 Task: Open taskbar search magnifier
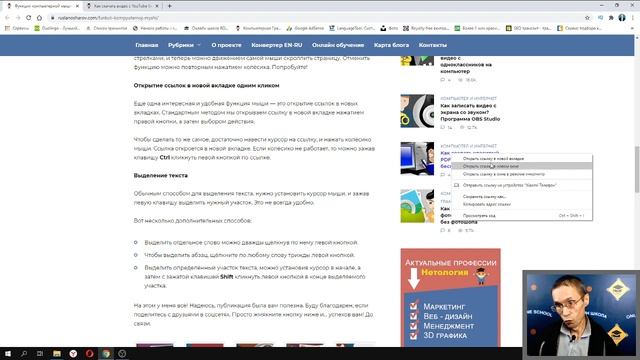tap(24, 353)
